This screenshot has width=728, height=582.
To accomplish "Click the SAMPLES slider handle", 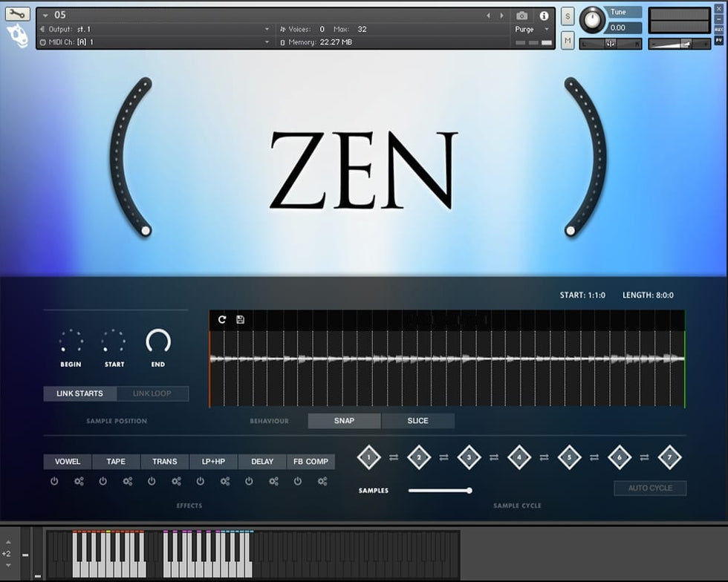I will pos(469,490).
